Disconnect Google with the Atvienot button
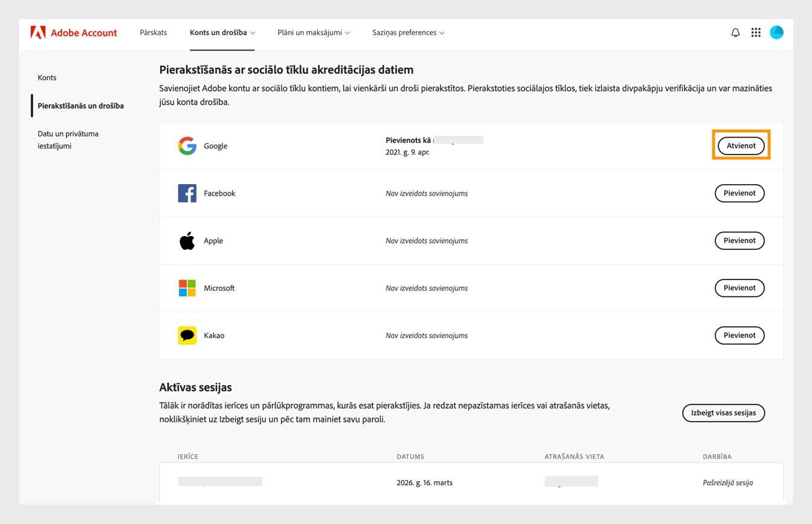Image resolution: width=812 pixels, height=524 pixels. point(741,145)
